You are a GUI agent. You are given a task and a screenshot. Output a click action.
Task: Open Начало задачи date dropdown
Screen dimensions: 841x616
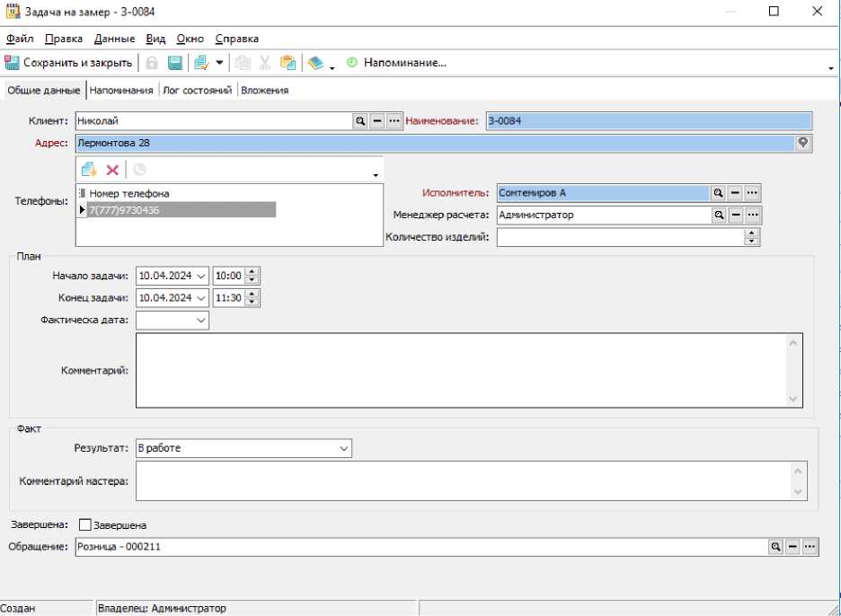coord(201,276)
